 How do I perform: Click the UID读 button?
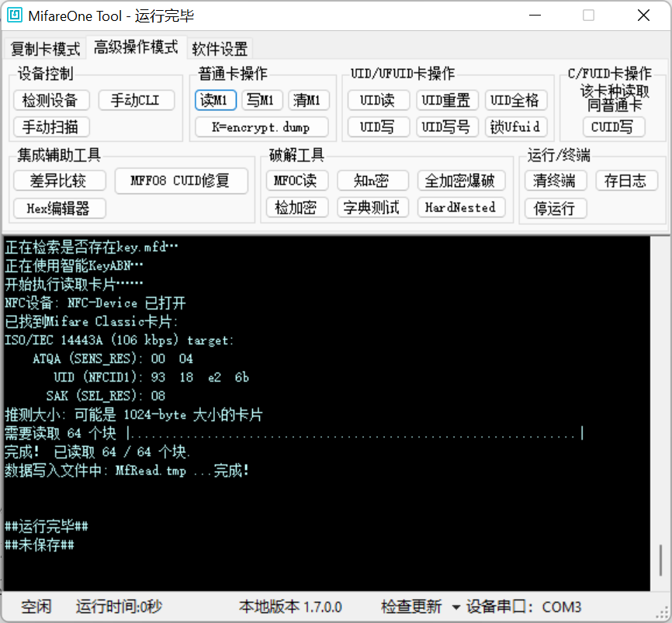[378, 100]
